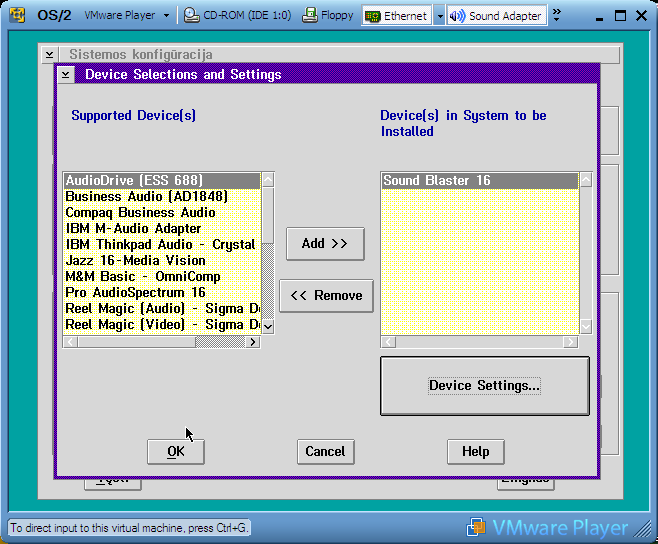Minimize the VMware Player window

click(x=599, y=16)
